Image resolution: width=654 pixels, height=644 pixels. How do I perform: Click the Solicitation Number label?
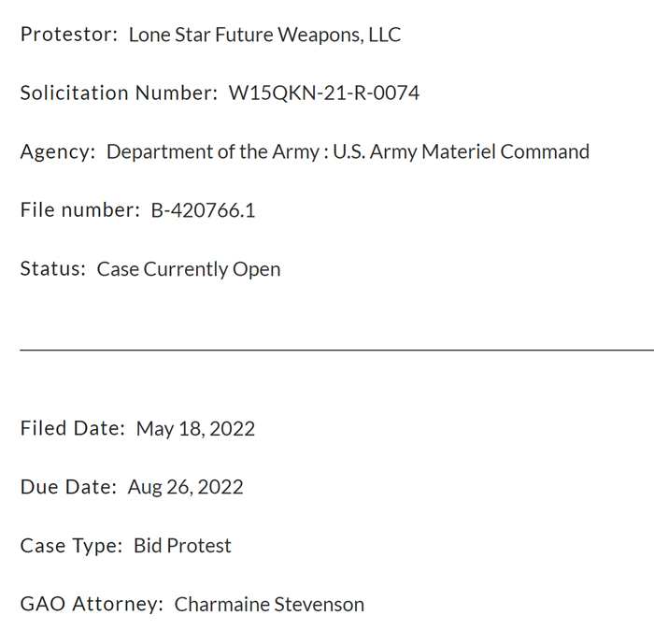[x=120, y=93]
